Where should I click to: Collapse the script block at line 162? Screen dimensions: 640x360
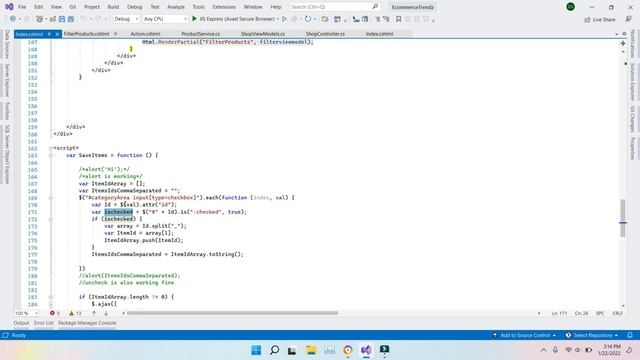pos(51,148)
